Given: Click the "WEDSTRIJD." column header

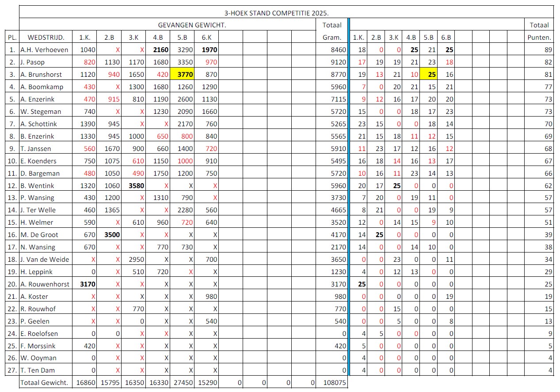Looking at the screenshot, I should 46,38.
